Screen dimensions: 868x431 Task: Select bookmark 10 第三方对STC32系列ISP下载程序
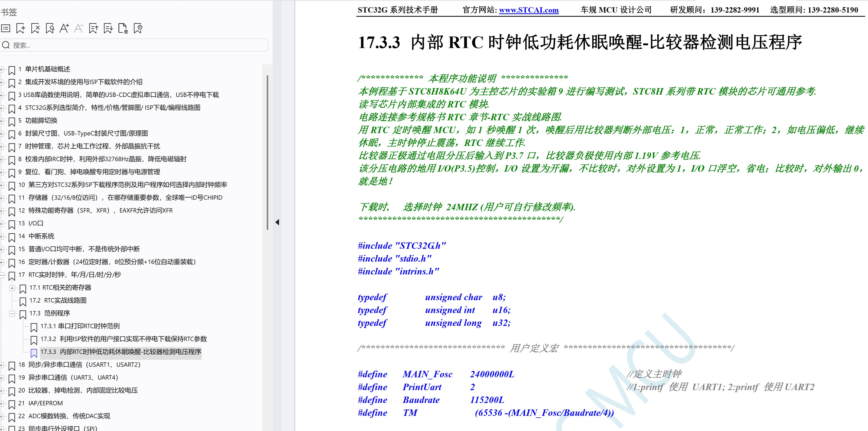click(x=123, y=185)
